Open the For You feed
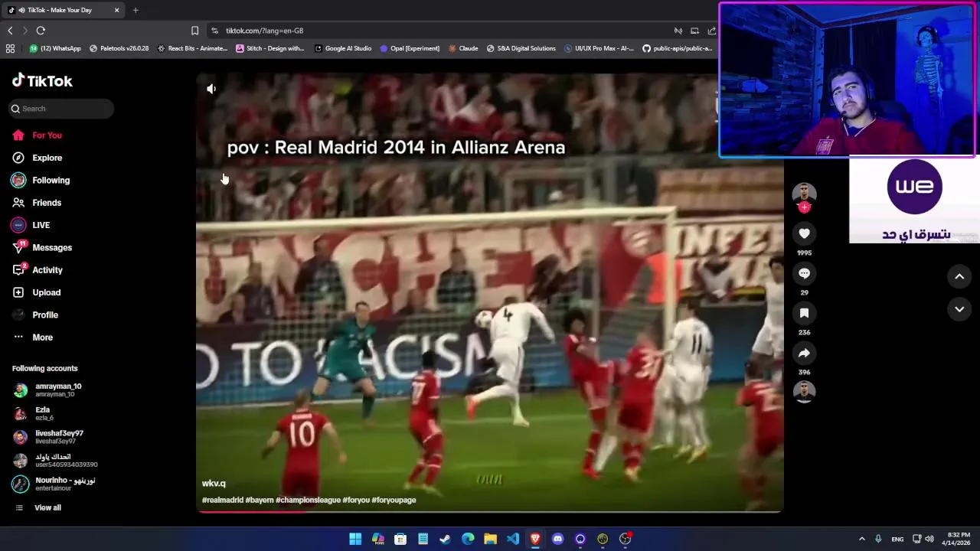Screen dimensions: 980x551 [x=47, y=135]
